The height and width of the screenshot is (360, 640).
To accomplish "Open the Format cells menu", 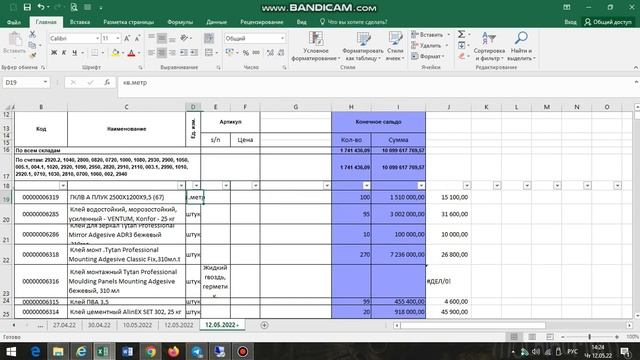I will pos(428,56).
